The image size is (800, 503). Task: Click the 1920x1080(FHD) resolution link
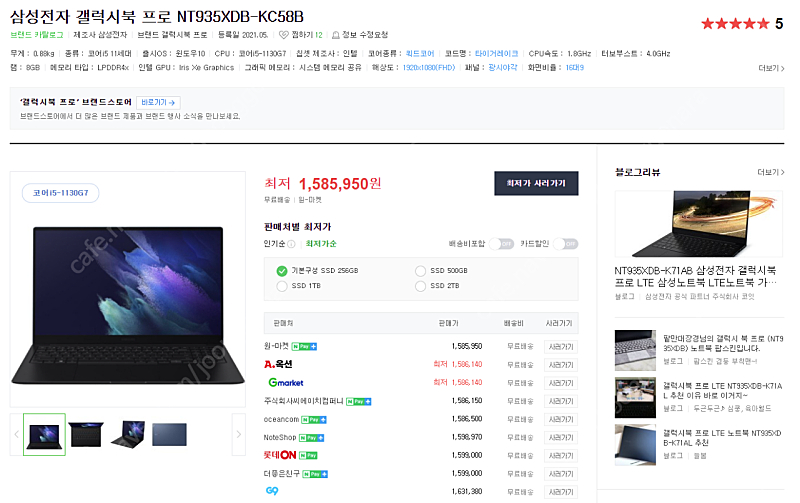coord(429,67)
